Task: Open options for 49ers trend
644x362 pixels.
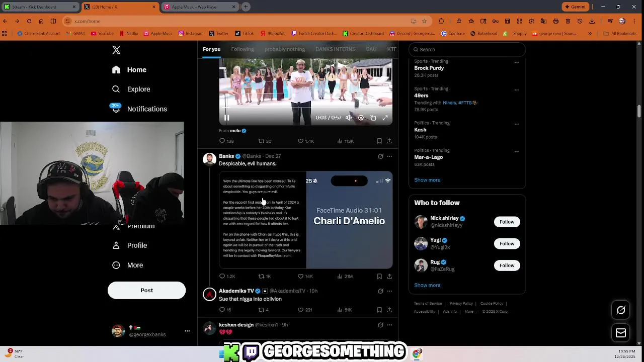Action: (x=517, y=89)
